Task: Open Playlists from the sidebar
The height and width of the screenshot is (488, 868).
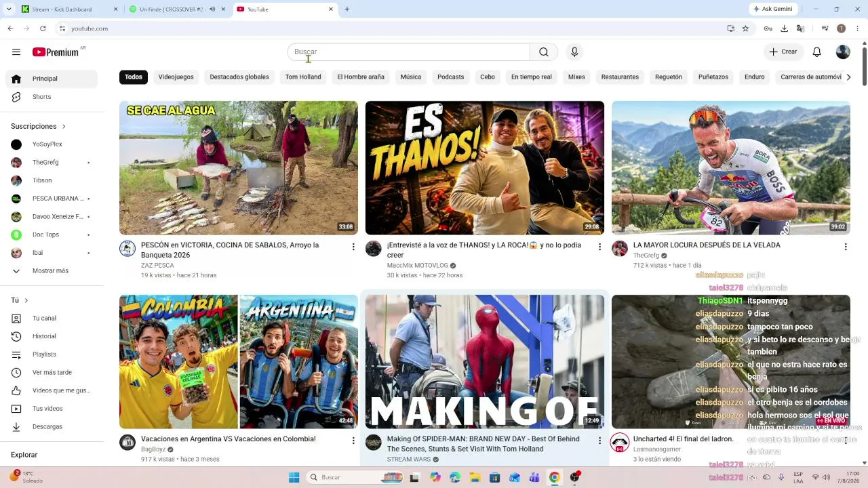Action: [x=52, y=354]
